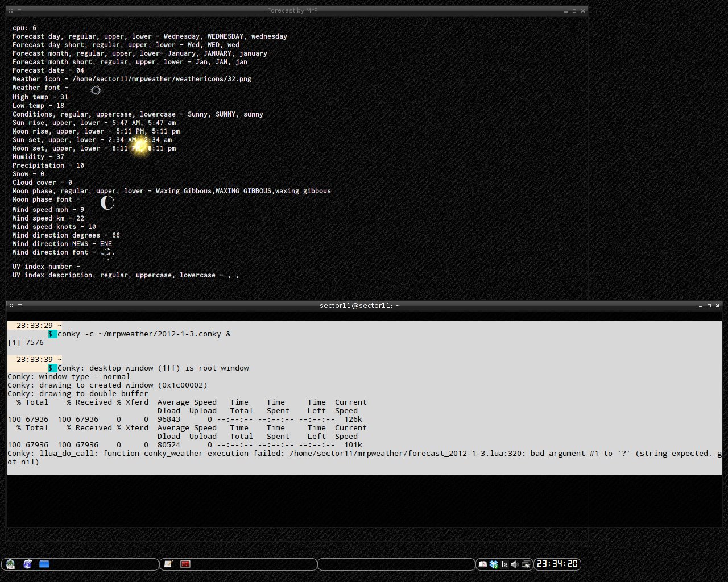Click the weather font icon glyph
Image resolution: width=728 pixels, height=582 pixels.
tap(96, 90)
